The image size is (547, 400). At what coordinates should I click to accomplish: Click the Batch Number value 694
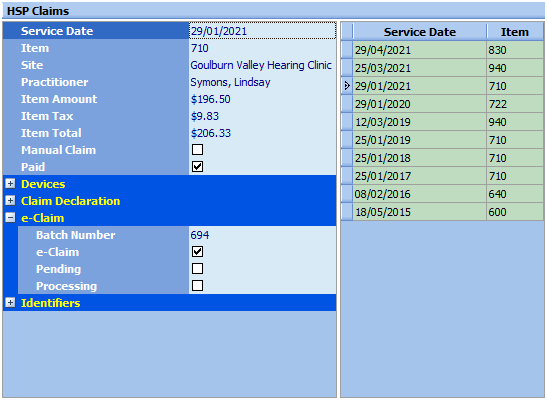pos(262,235)
